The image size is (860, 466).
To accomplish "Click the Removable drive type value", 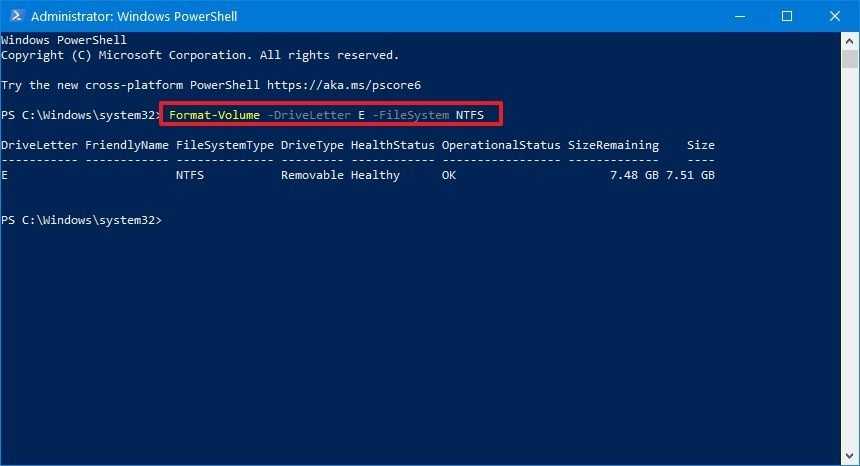I will (x=312, y=175).
